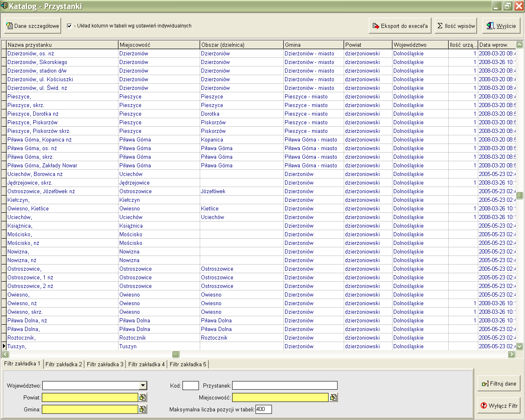
Task: Switch to Filtr zakładka 1 tab
Action: [x=22, y=364]
